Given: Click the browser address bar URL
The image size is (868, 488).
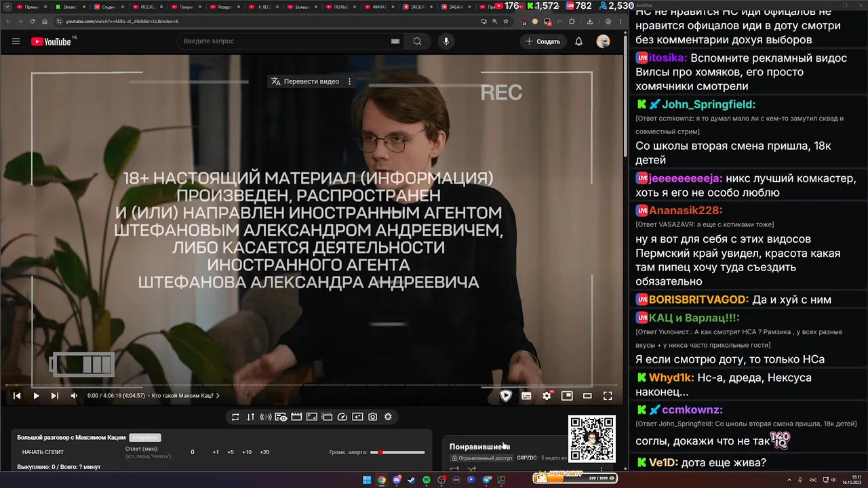Looking at the screenshot, I should pos(122,21).
